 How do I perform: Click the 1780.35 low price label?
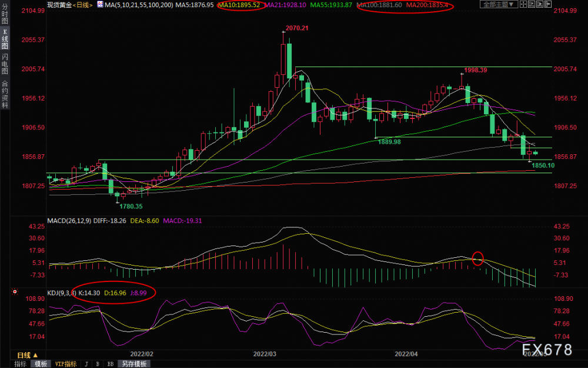coord(131,206)
